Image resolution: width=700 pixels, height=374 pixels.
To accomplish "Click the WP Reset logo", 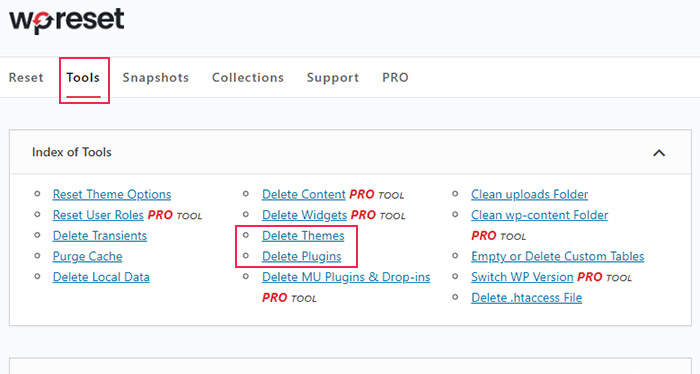I will coord(67,20).
